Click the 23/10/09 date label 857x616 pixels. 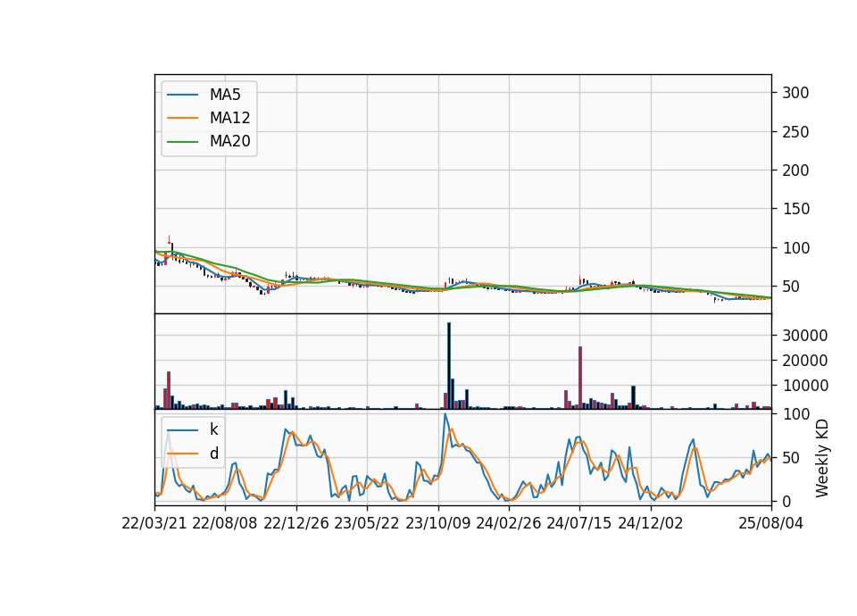(x=437, y=523)
